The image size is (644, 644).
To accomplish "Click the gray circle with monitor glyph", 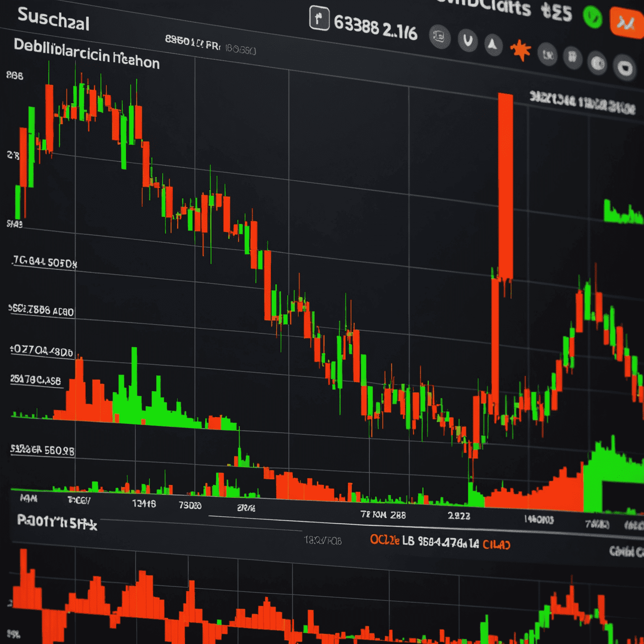I will click(440, 37).
